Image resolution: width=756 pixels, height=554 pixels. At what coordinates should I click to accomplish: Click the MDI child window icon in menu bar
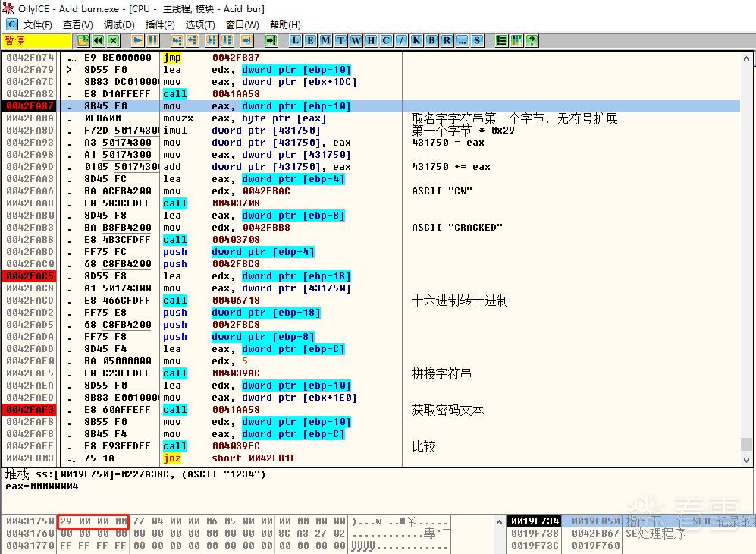tap(11, 24)
